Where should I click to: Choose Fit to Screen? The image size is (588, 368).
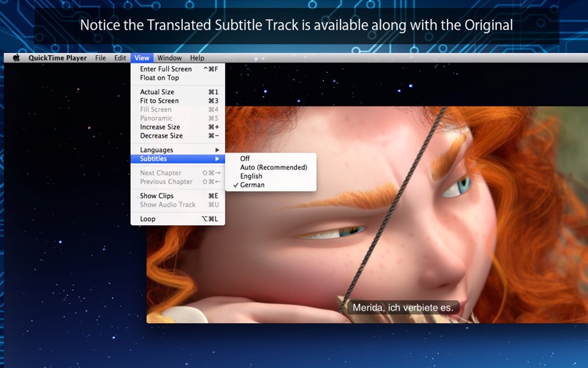coord(178,101)
